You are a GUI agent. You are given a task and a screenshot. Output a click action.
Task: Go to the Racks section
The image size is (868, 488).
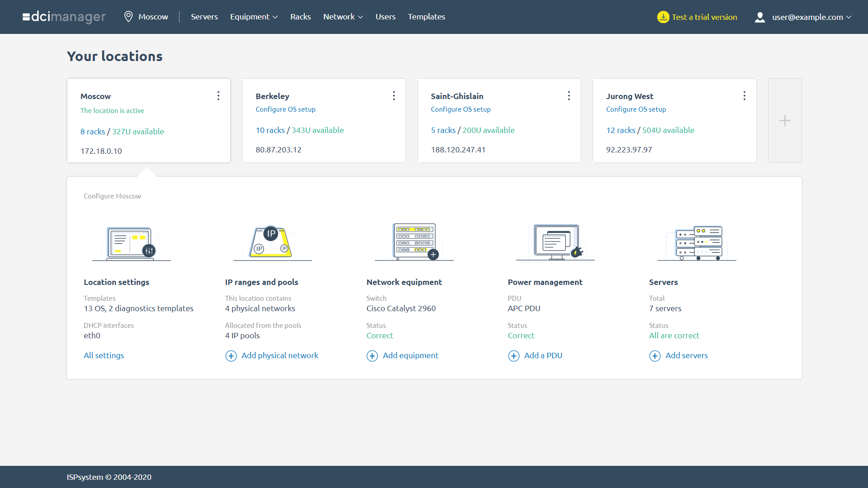coord(300,17)
